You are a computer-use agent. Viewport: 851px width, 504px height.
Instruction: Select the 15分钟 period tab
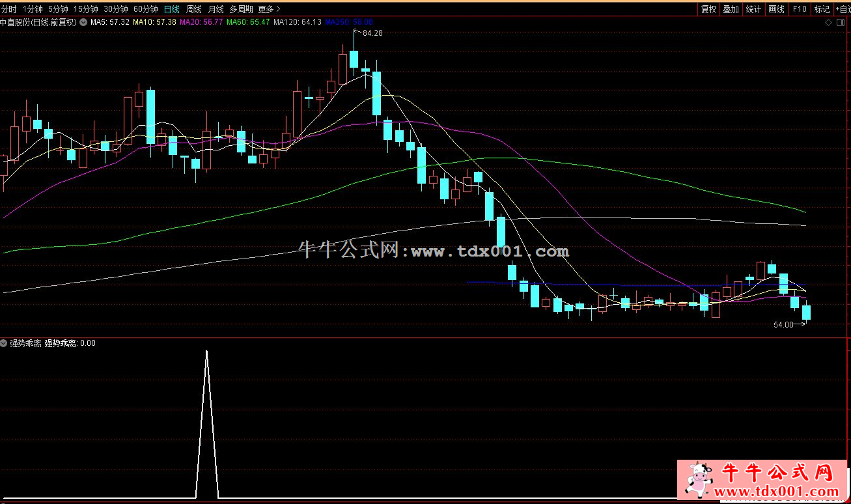coord(85,9)
